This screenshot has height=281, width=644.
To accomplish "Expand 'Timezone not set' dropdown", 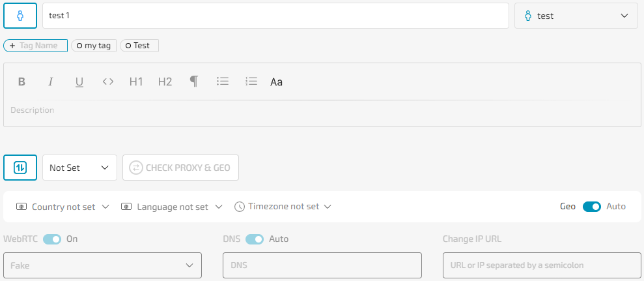I will pos(283,207).
